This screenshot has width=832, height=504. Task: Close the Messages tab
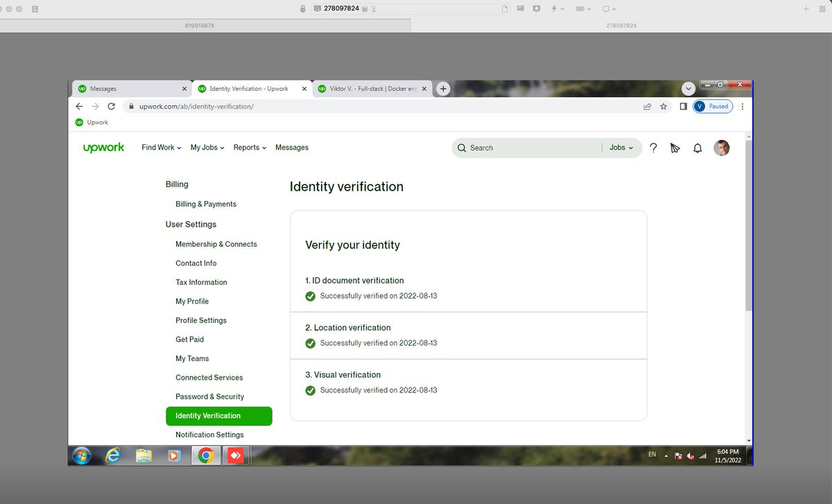point(184,89)
